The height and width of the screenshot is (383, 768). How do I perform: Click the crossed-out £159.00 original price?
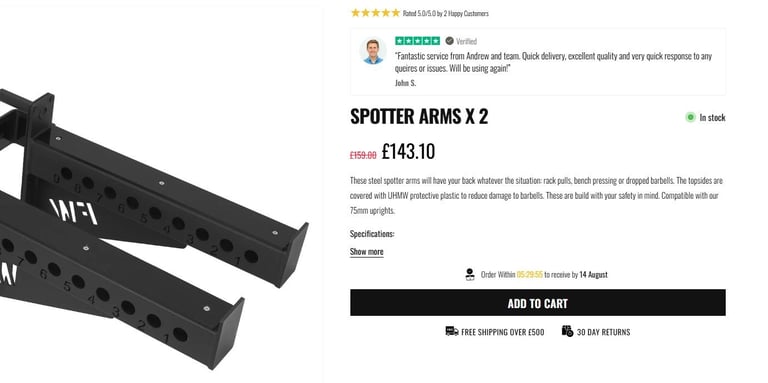363,155
